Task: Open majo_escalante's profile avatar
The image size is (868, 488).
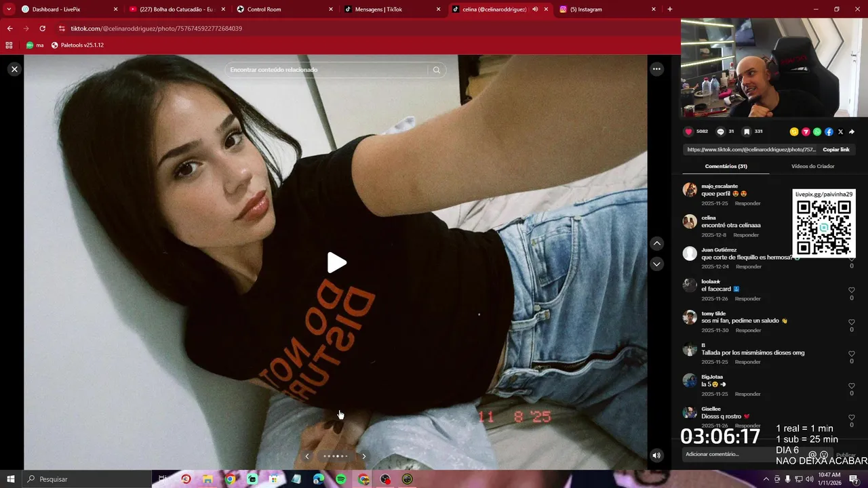Action: (x=690, y=190)
